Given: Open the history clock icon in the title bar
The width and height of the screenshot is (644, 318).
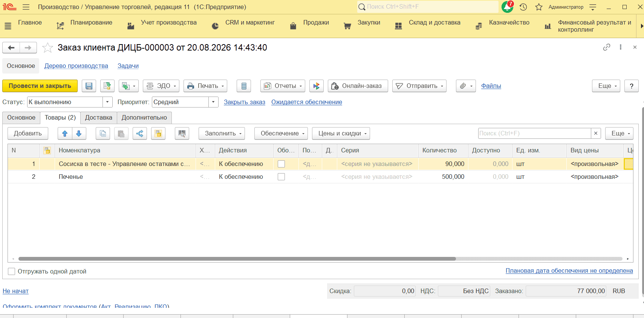Looking at the screenshot, I should tap(523, 7).
